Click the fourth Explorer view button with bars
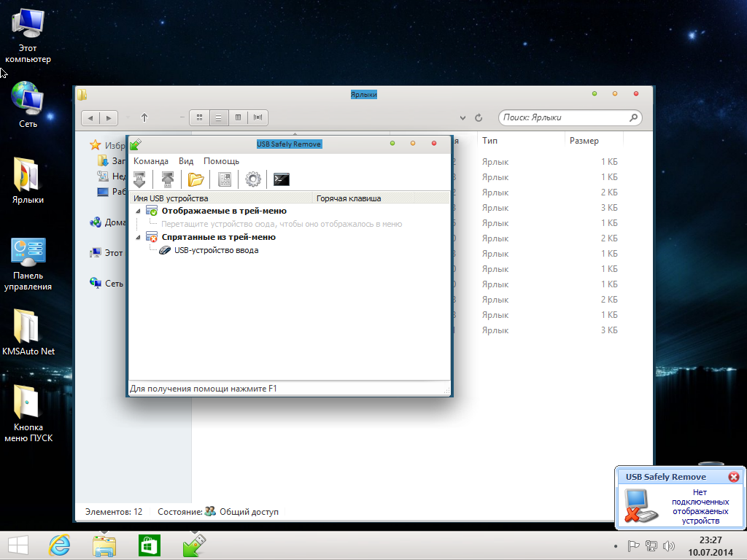 pos(258,117)
